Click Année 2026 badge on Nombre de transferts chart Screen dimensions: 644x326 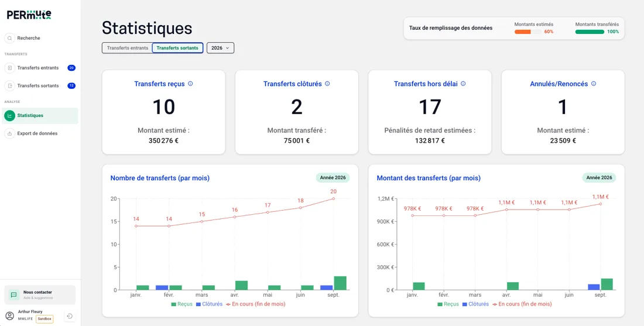(x=333, y=178)
